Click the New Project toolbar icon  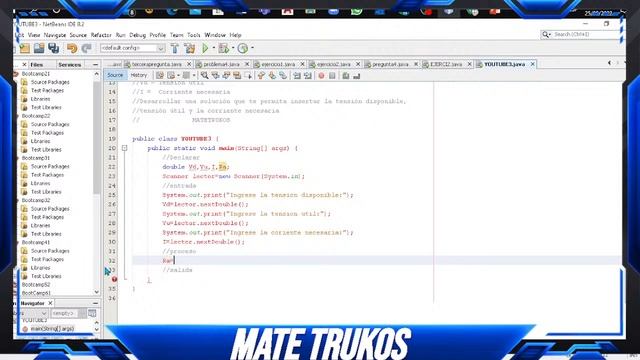[25, 48]
